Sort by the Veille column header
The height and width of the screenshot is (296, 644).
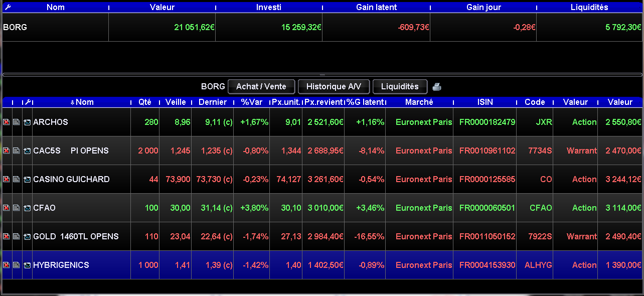point(176,102)
